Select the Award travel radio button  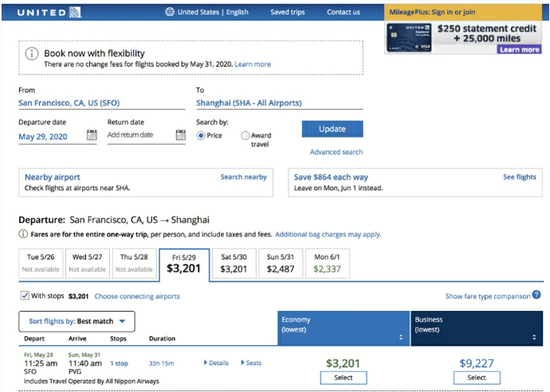245,135
